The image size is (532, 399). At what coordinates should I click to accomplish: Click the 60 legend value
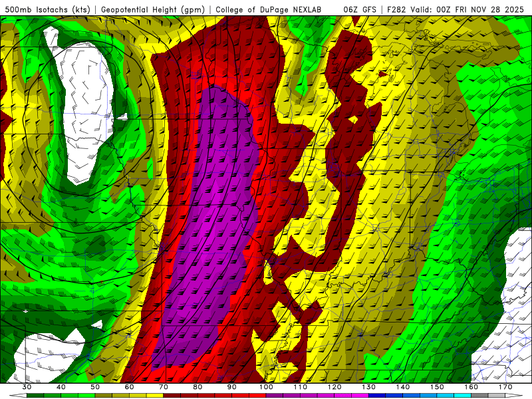(x=129, y=387)
